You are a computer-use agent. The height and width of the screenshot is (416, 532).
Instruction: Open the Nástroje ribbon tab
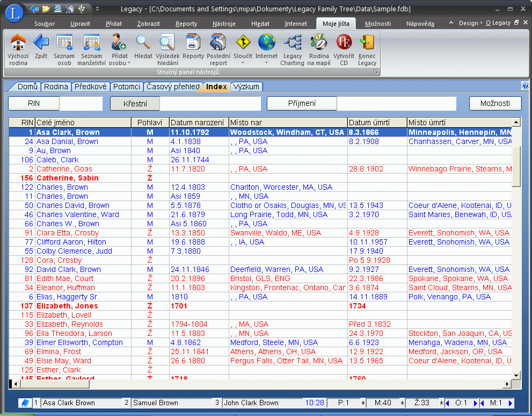coord(224,24)
